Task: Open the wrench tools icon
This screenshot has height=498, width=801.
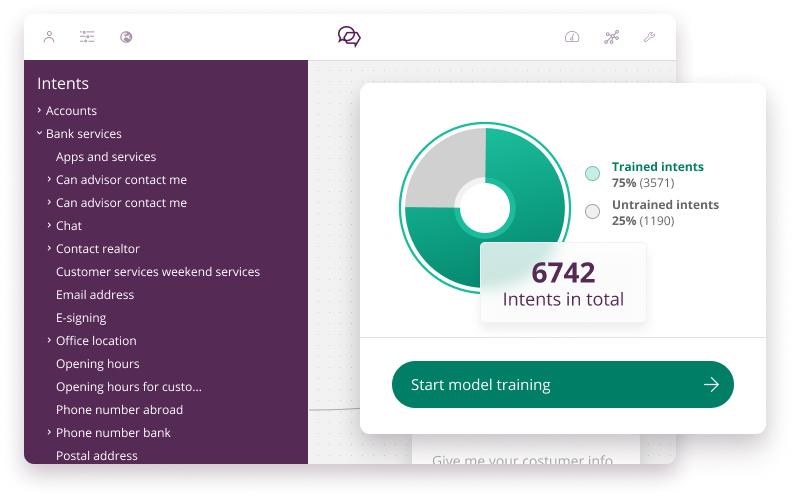Action: click(x=648, y=38)
